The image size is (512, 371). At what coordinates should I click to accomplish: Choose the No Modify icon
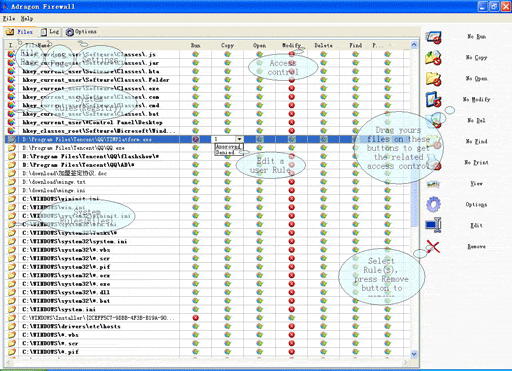433,99
